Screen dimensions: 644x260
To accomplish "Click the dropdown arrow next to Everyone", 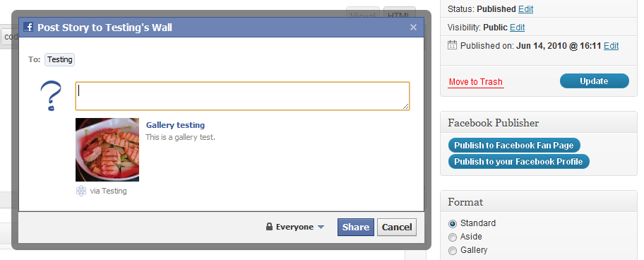I will (321, 227).
